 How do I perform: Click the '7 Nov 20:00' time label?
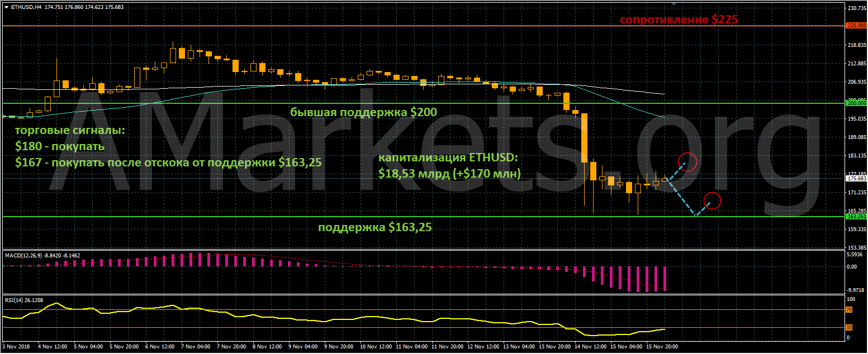[x=232, y=347]
